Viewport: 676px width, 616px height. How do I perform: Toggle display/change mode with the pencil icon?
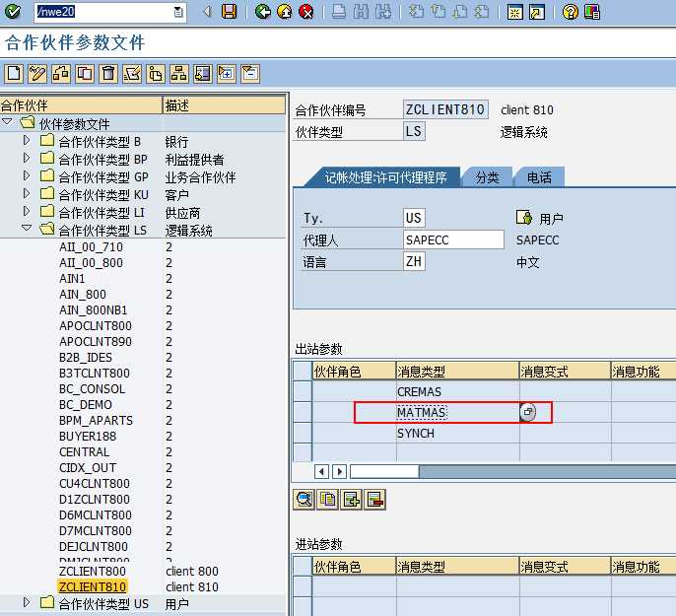click(37, 74)
